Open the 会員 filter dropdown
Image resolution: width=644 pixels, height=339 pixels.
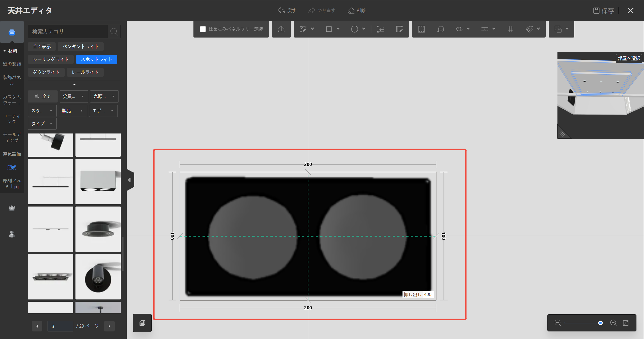coord(74,96)
